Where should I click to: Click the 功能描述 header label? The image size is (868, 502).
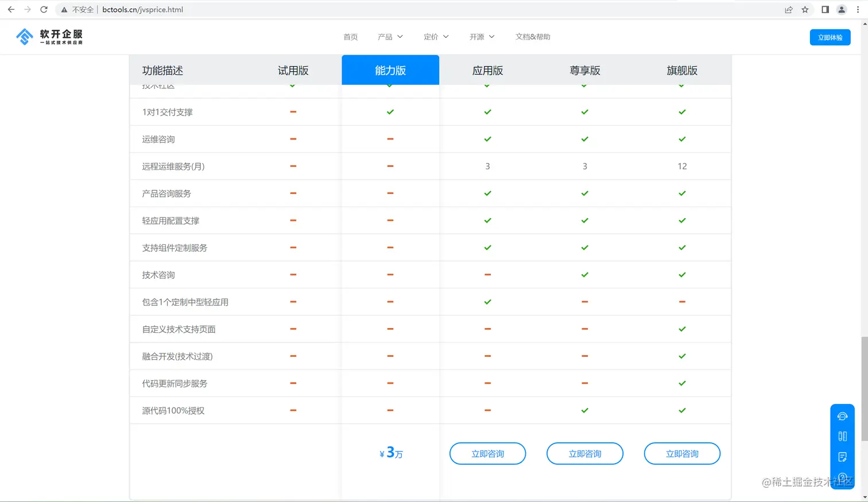[162, 71]
